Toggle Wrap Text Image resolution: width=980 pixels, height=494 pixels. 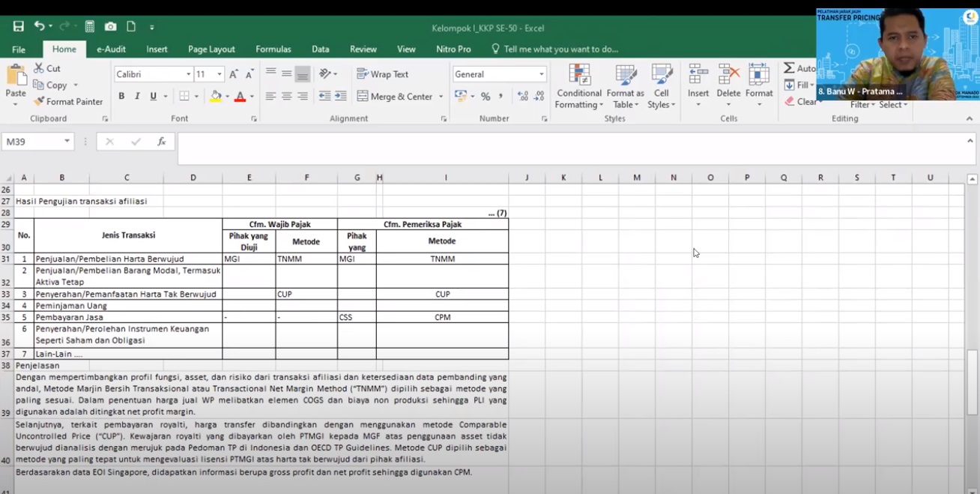[x=383, y=74]
